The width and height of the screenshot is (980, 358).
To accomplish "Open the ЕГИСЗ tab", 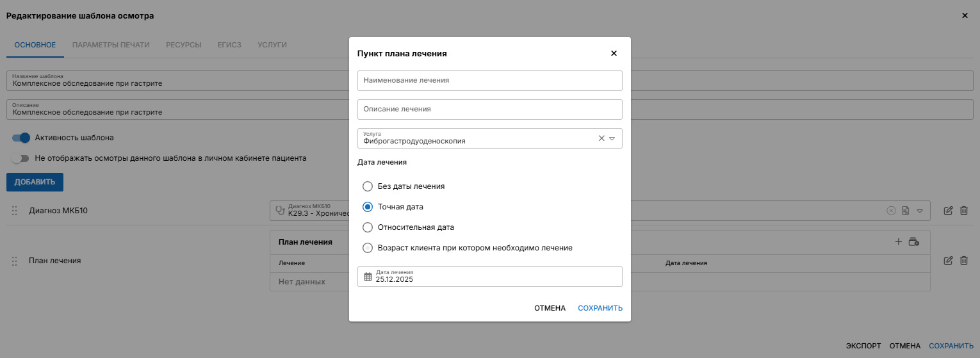I will point(229,45).
